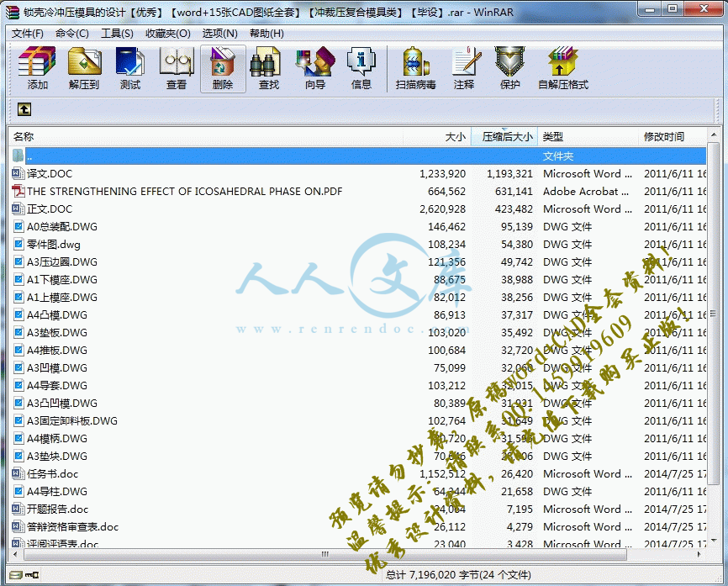Go up one folder level arrow
728x586 pixels.
point(24,109)
